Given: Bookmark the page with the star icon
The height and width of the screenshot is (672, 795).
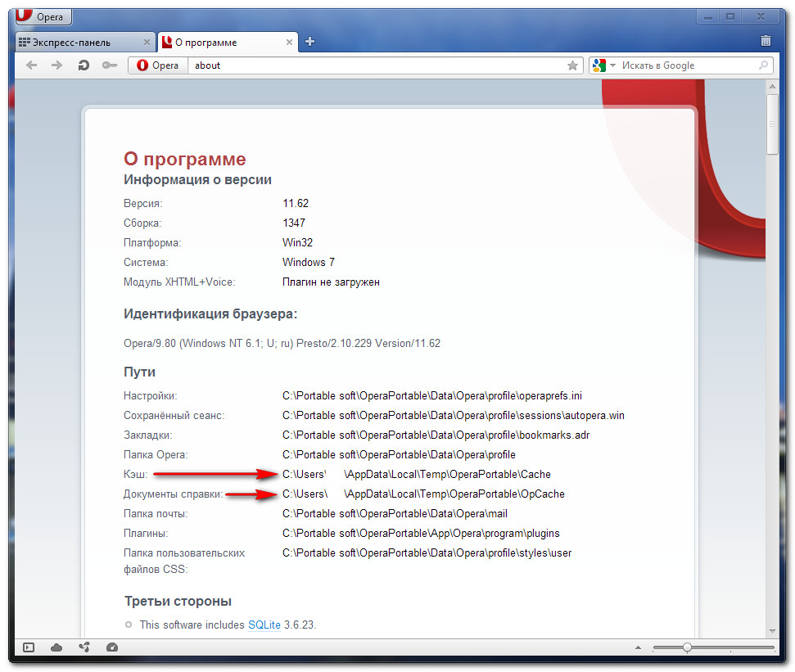Looking at the screenshot, I should 572,65.
